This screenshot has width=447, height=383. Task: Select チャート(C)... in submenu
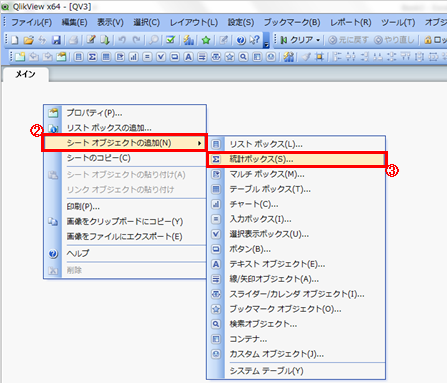pyautogui.click(x=297, y=204)
